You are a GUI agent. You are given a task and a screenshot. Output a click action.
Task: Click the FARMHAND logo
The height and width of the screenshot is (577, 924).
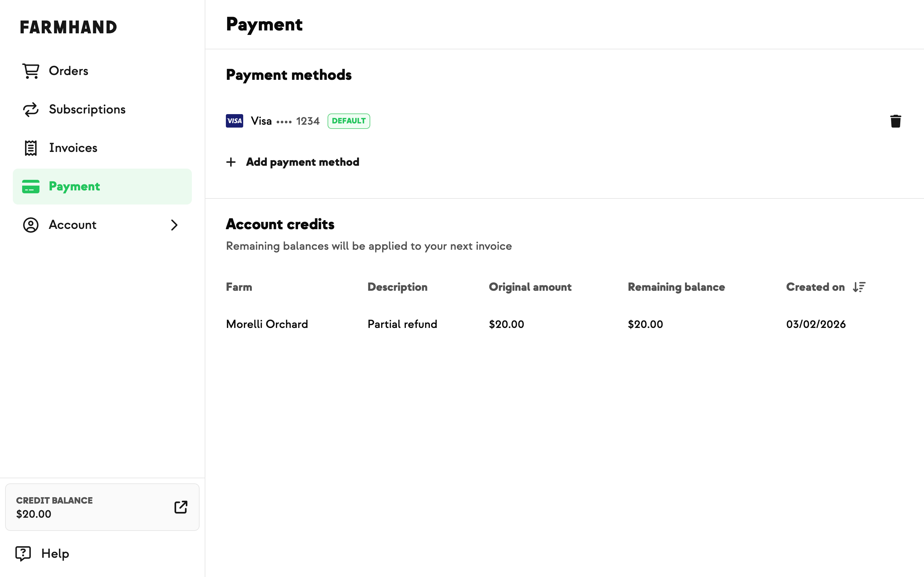[68, 27]
